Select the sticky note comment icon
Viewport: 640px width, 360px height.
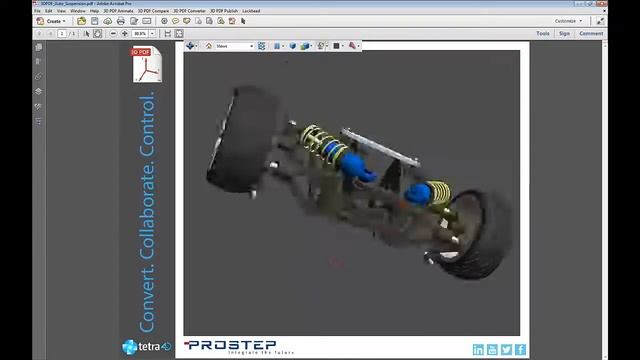click(176, 21)
